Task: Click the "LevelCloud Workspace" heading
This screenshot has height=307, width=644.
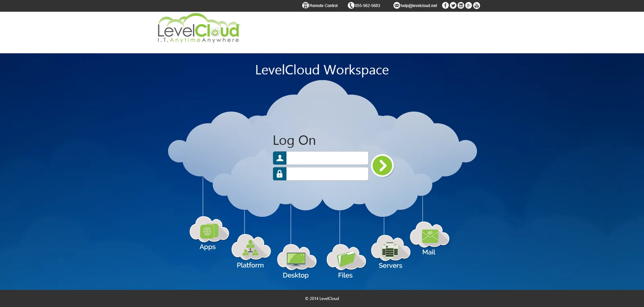Action: [322, 70]
